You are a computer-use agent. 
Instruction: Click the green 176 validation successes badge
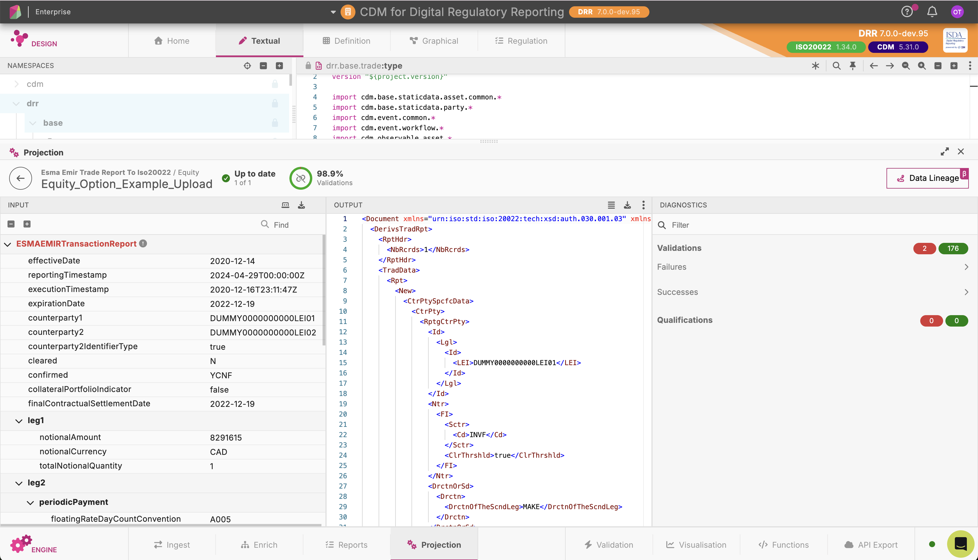[x=953, y=249]
